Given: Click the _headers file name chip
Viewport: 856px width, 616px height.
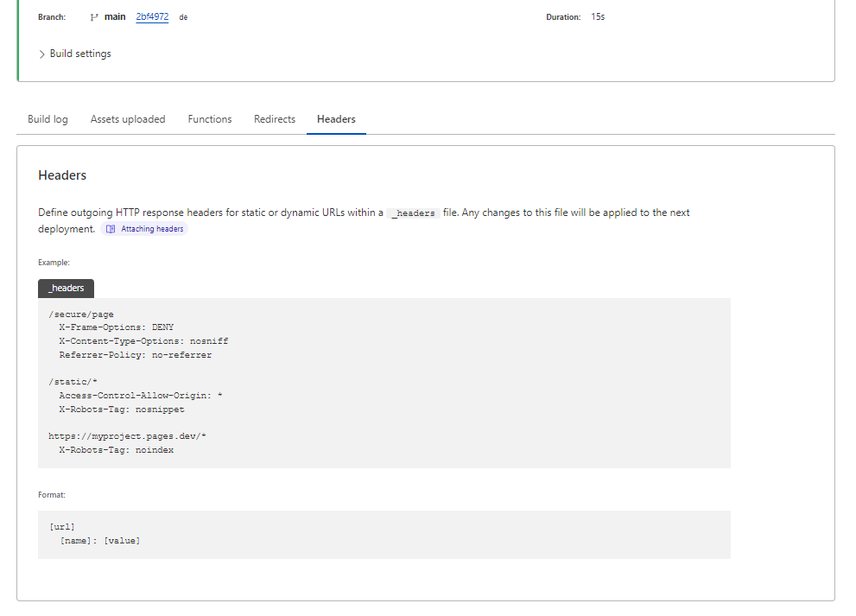Looking at the screenshot, I should coord(66,288).
